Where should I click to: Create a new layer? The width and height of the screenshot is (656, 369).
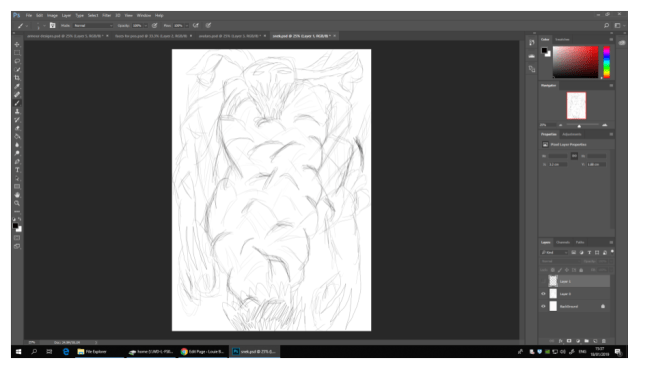(x=595, y=341)
